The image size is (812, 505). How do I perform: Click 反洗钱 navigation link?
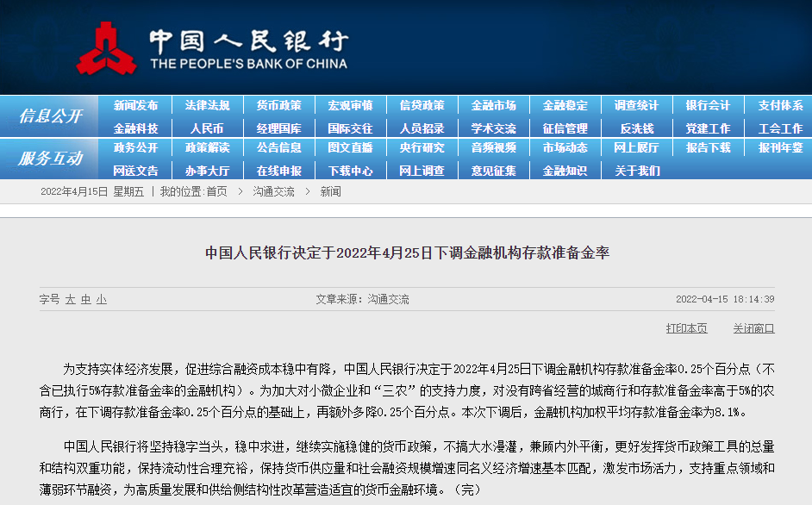(x=636, y=128)
